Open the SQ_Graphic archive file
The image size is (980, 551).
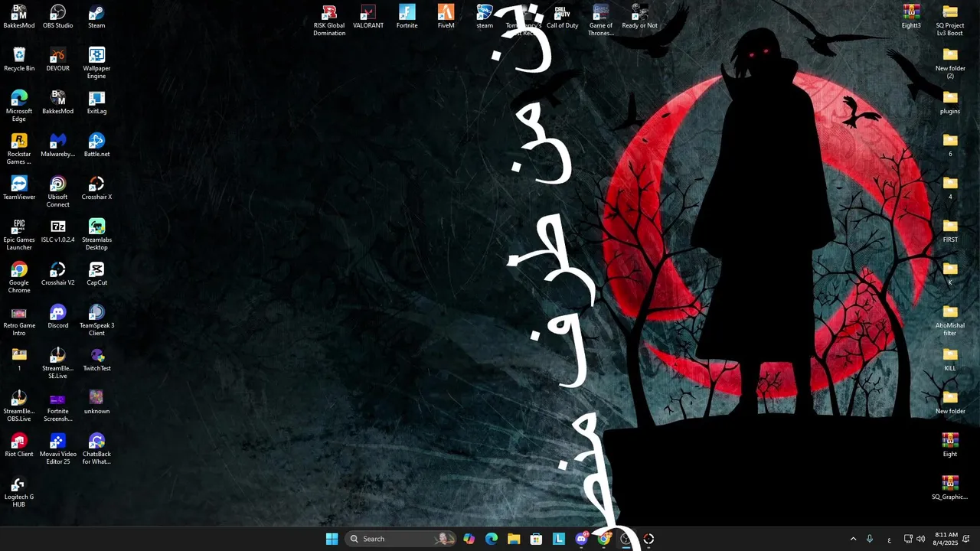coord(950,488)
